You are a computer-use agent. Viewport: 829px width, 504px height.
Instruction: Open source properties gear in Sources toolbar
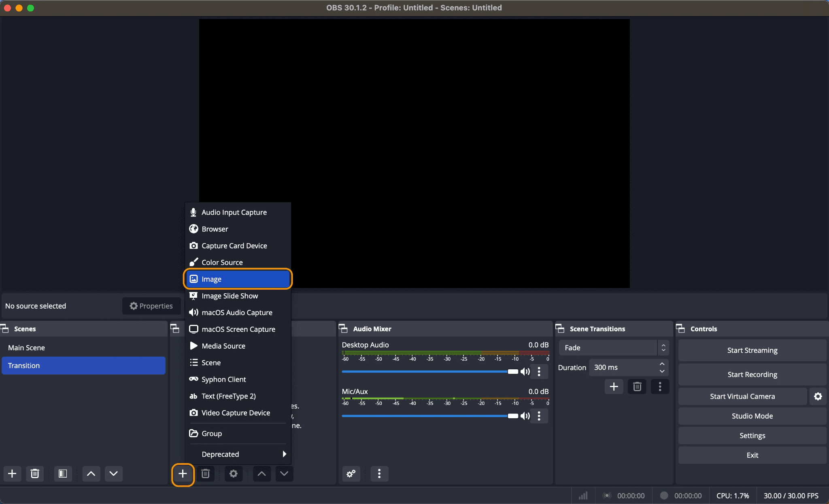[234, 474]
